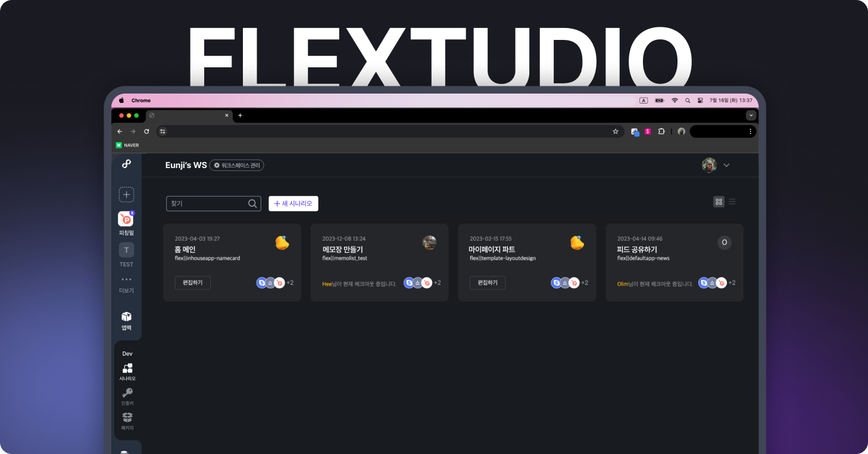Open Control Center in macOS menu bar
Viewport: 868px width, 454px height.
tap(700, 100)
